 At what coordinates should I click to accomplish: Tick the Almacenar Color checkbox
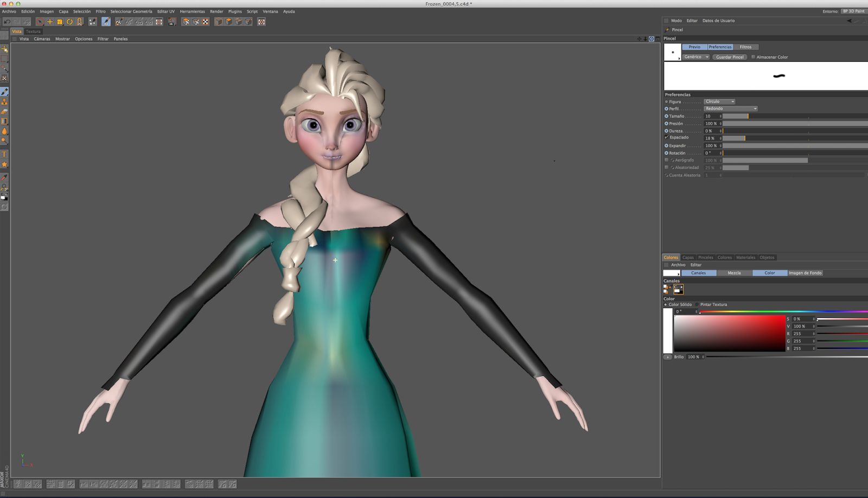tap(753, 57)
